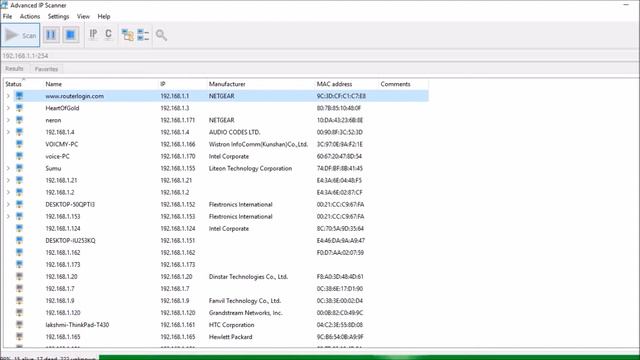The width and height of the screenshot is (640, 360).
Task: Click computer icon of VOICMY-PC
Action: [x=19, y=144]
